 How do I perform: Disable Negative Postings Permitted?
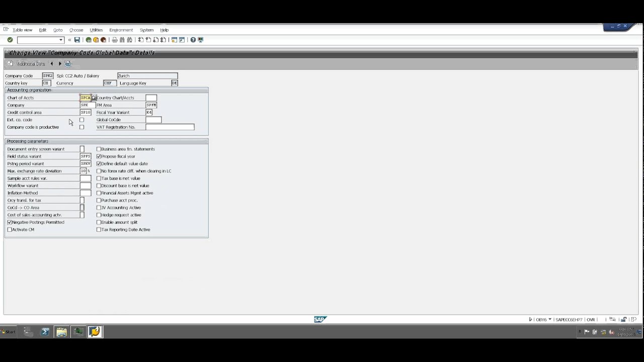coord(10,222)
